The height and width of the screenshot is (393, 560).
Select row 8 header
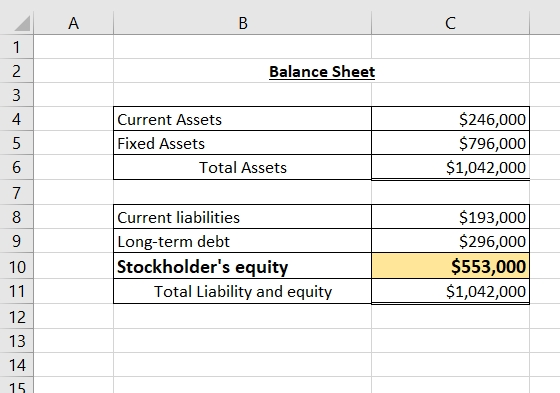[16, 217]
